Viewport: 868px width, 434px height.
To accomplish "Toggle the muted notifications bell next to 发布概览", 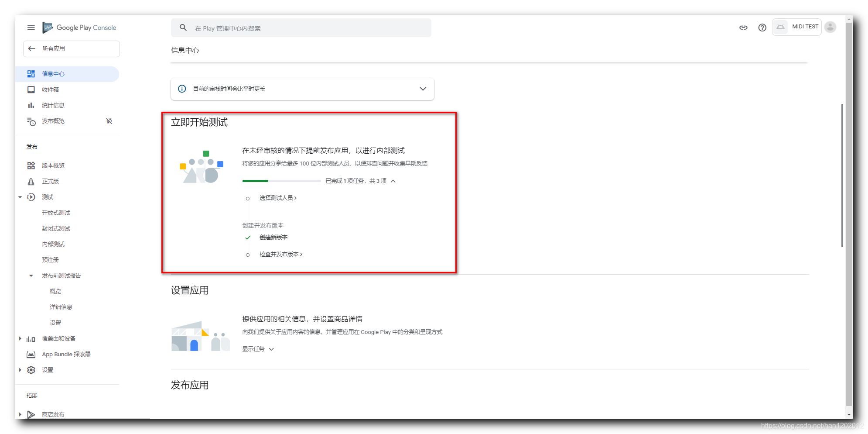I will pos(109,121).
